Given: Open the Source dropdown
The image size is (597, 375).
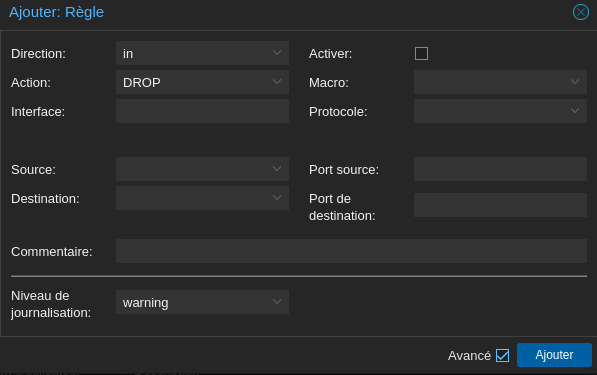Looking at the screenshot, I should (202, 169).
